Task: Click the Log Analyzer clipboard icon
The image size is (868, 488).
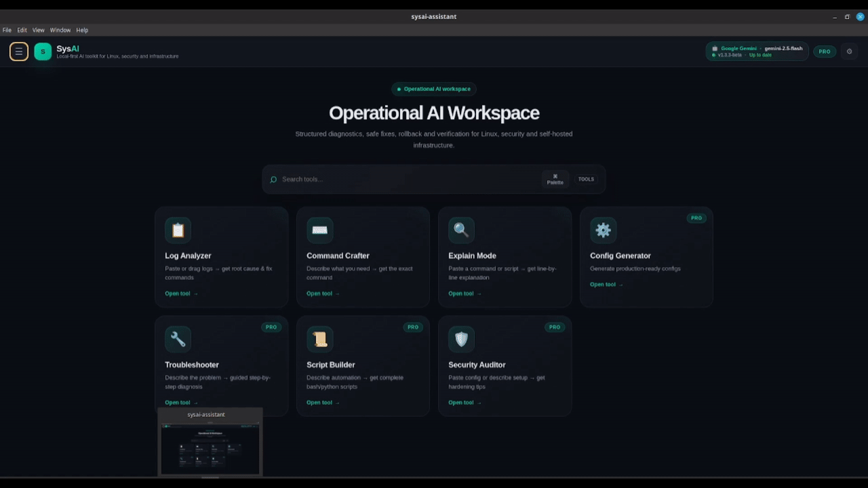Action: click(178, 230)
